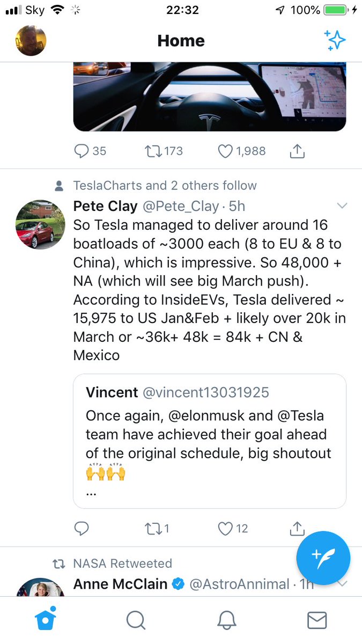Tap the sparkle latest-tweets icon
The image size is (362, 644).
coord(335,41)
